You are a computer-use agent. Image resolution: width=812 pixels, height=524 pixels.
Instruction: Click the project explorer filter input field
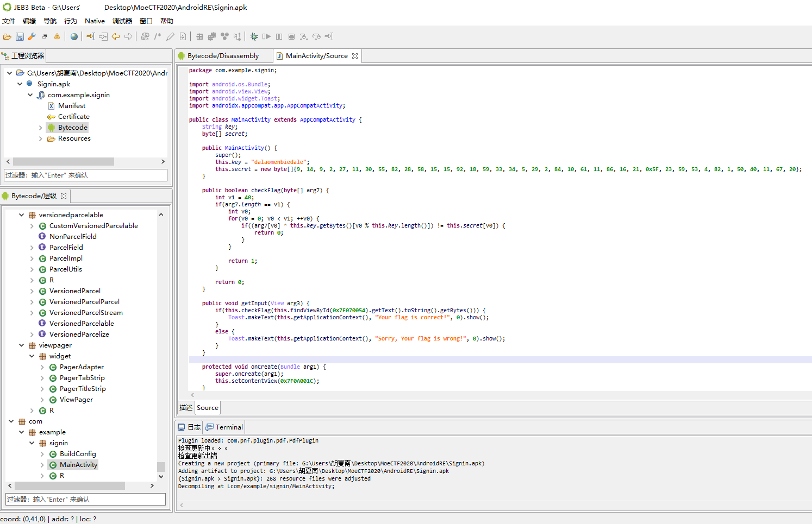(85, 175)
